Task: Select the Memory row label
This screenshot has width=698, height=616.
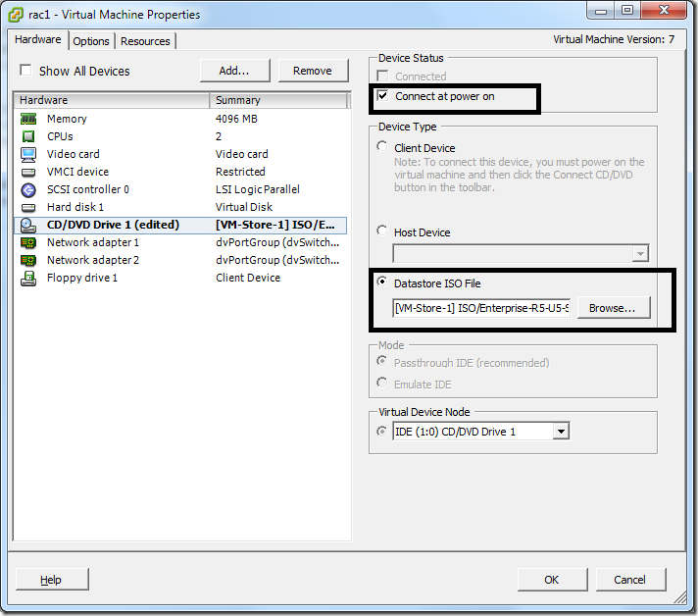Action: [x=67, y=119]
